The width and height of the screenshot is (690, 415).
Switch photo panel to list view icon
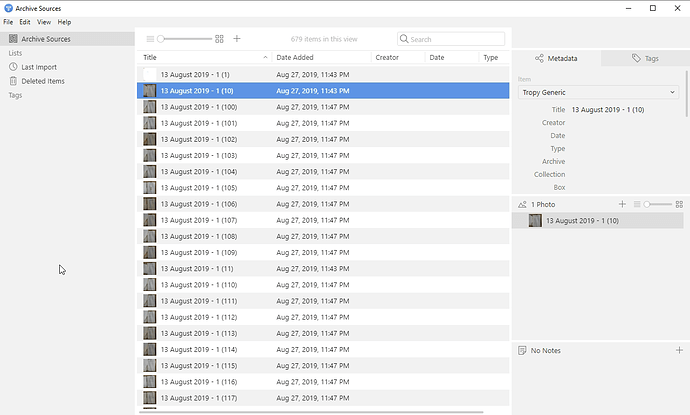pyautogui.click(x=637, y=204)
